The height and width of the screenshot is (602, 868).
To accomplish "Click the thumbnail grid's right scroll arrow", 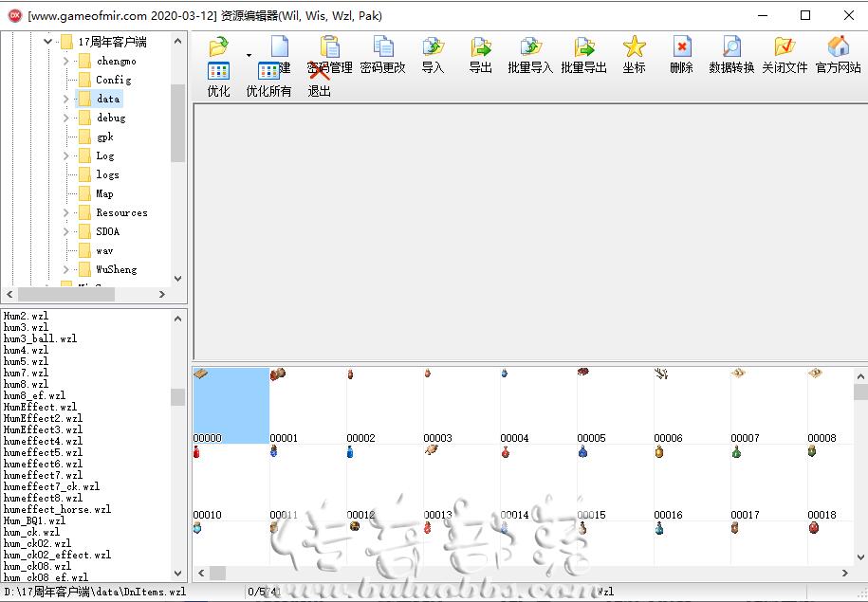I will pos(844,574).
